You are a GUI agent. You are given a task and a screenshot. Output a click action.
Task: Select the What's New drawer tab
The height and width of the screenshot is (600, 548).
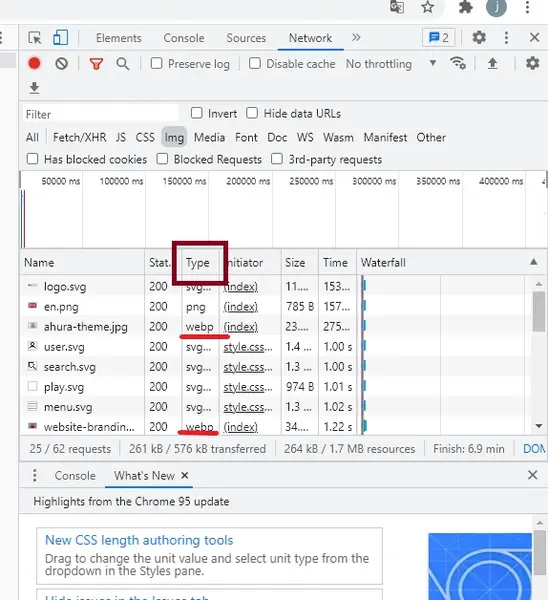(x=144, y=476)
